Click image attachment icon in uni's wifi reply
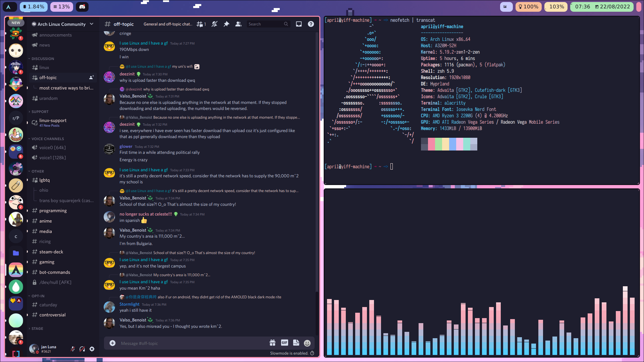 pos(197,66)
